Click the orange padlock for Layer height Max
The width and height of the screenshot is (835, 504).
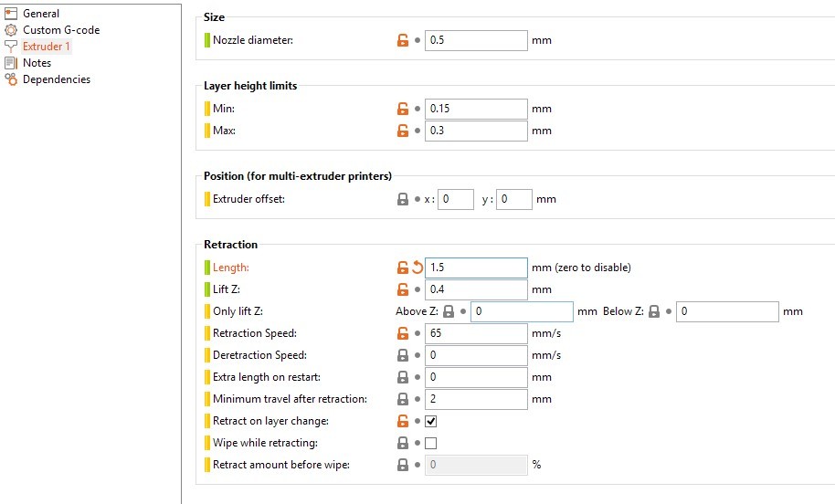[403, 131]
